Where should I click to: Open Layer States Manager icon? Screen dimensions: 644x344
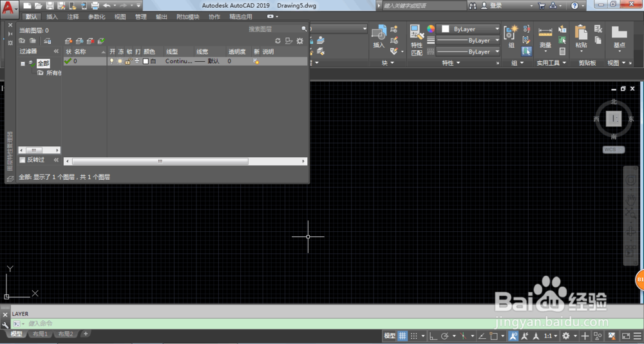[47, 41]
